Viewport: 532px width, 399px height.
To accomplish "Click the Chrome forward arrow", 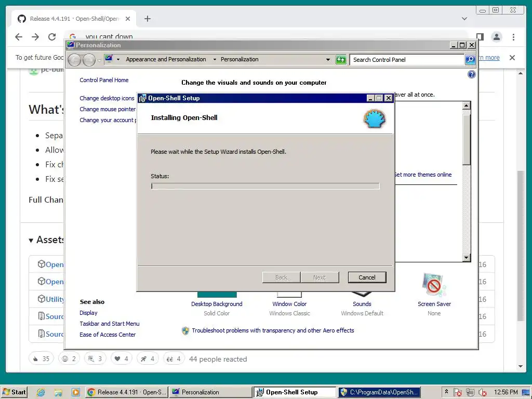I will (x=35, y=37).
